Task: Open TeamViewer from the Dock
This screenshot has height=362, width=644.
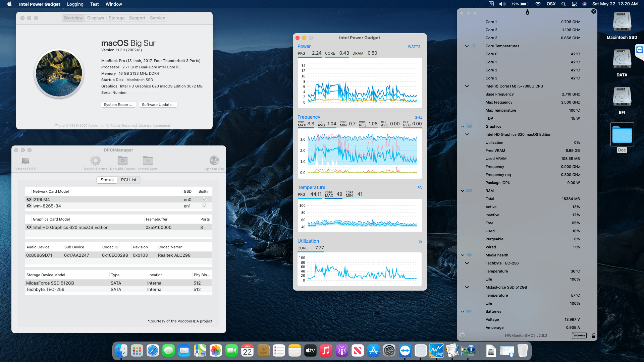Action: (405, 351)
